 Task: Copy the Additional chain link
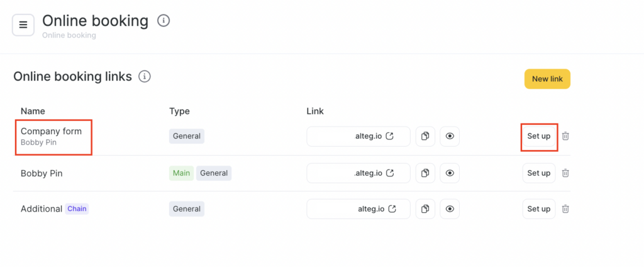(x=425, y=208)
